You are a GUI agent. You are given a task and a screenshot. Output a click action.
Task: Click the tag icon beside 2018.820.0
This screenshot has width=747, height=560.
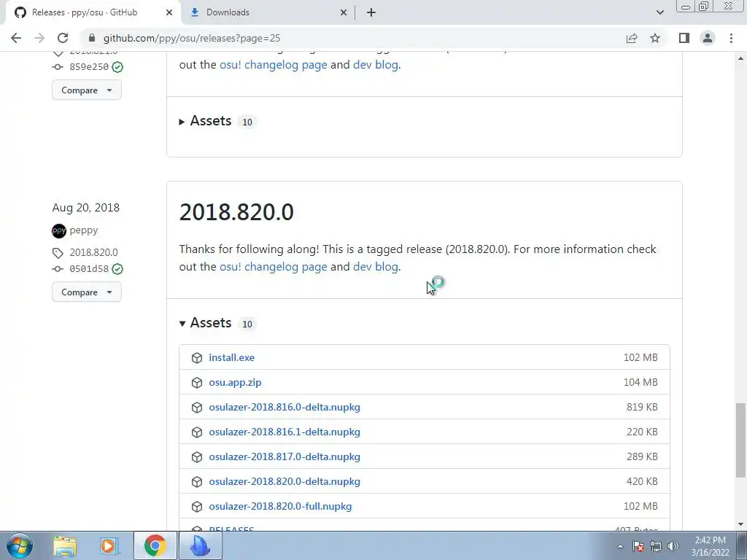(58, 253)
